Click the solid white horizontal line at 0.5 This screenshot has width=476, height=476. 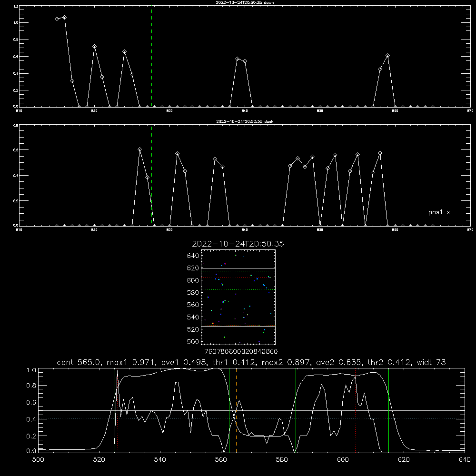(251, 410)
